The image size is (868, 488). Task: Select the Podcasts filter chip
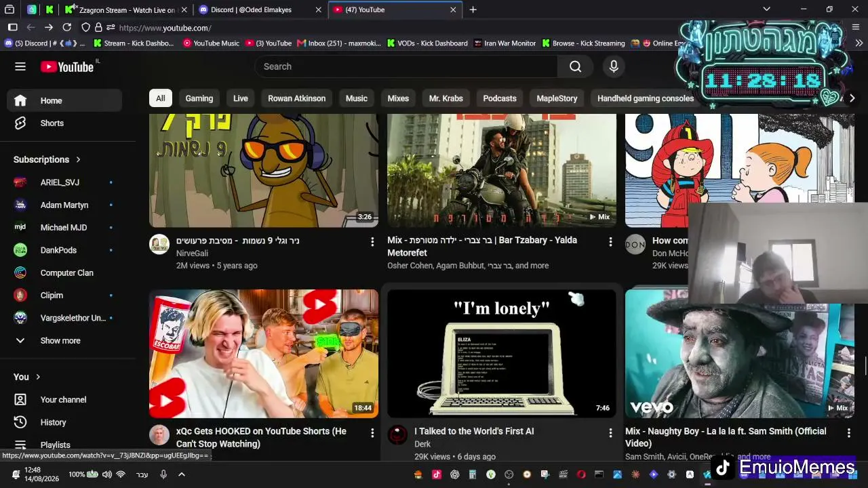point(500,98)
